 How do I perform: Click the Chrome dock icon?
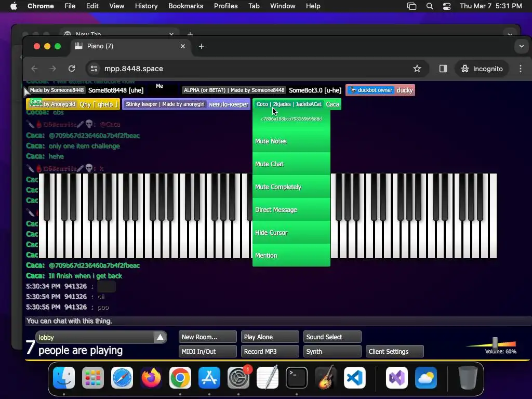point(180,378)
